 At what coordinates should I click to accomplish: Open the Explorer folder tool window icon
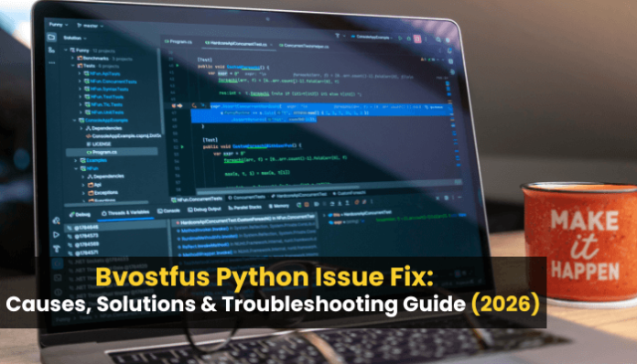pos(51,37)
